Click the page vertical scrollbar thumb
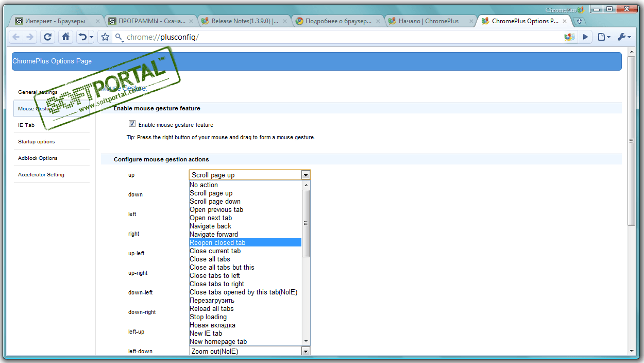 [x=631, y=141]
